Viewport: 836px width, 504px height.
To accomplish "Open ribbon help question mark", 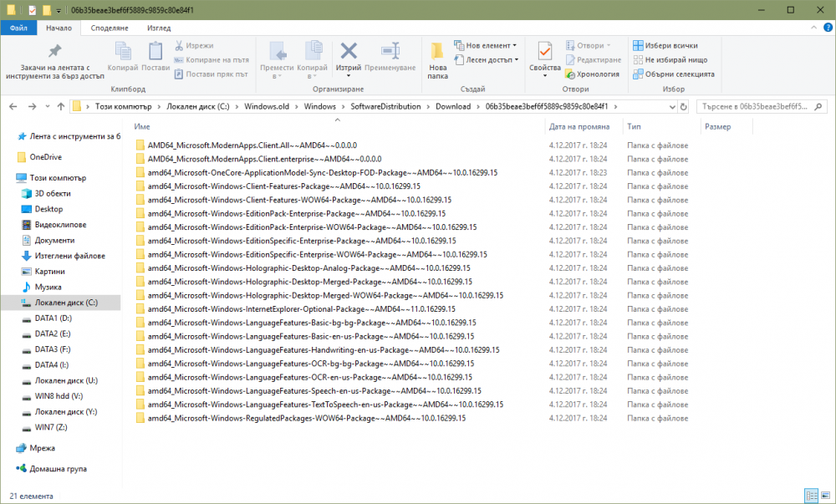I will pos(828,28).
